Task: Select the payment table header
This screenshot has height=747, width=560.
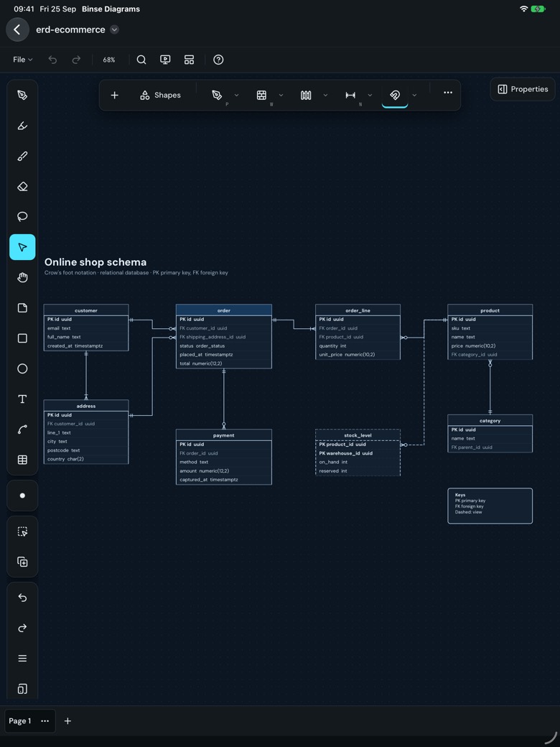Action: [224, 435]
